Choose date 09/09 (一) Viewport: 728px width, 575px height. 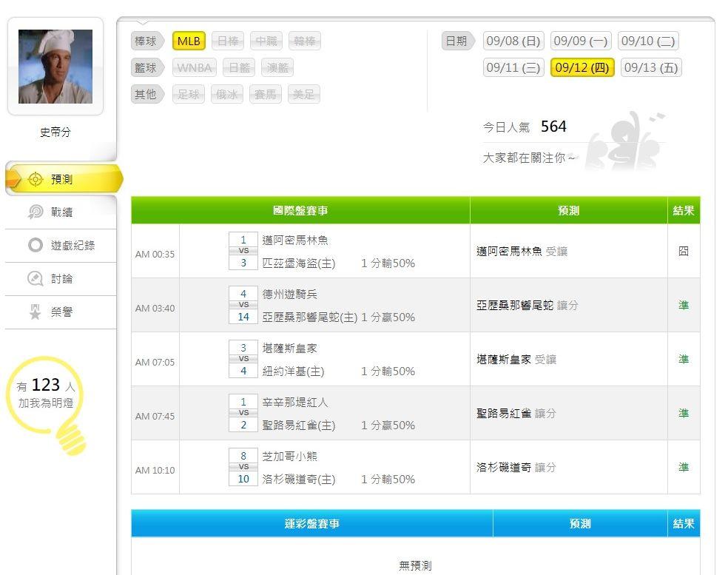581,41
